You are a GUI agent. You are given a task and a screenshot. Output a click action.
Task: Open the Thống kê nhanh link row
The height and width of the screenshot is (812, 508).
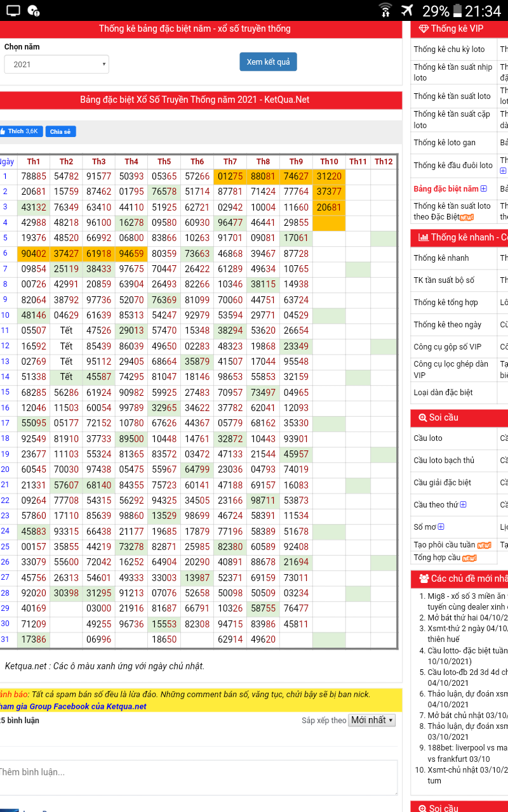[441, 258]
